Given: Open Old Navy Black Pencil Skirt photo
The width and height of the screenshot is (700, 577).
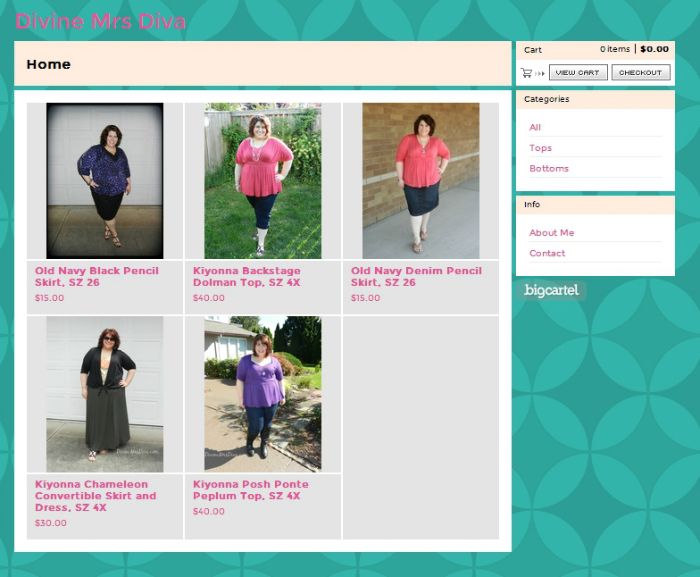Looking at the screenshot, I should pos(105,181).
